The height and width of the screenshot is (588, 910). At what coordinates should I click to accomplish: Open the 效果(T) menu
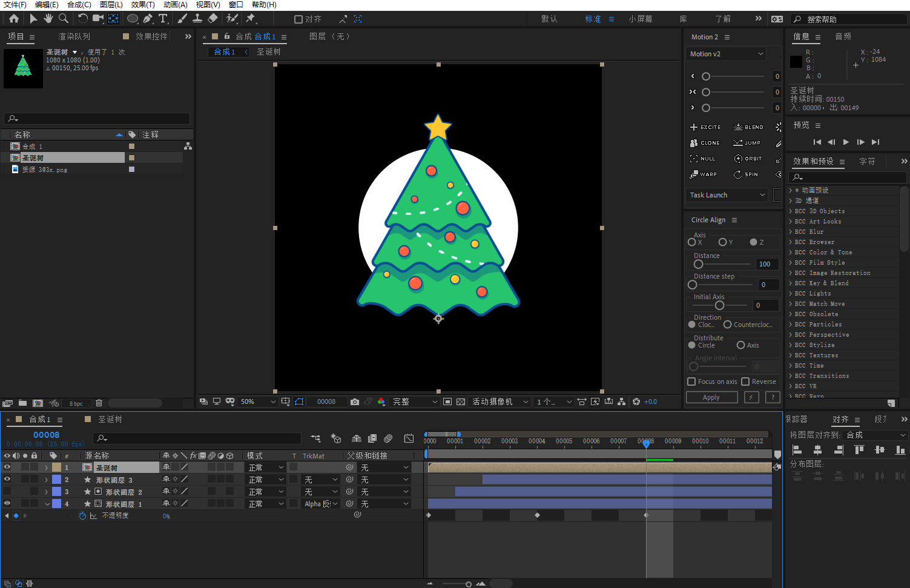pos(143,5)
